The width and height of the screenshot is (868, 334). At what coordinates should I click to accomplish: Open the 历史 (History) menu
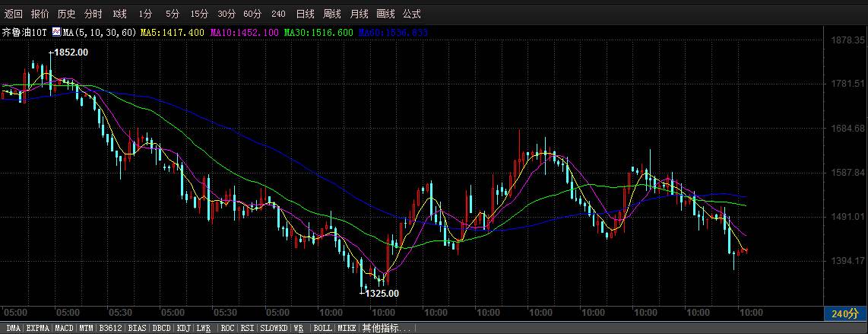(66, 14)
